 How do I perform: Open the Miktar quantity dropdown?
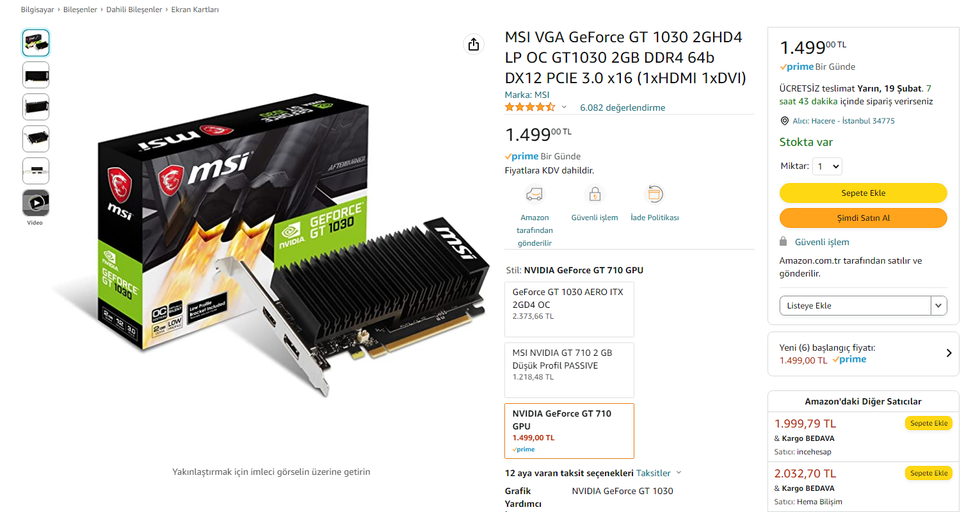point(827,166)
